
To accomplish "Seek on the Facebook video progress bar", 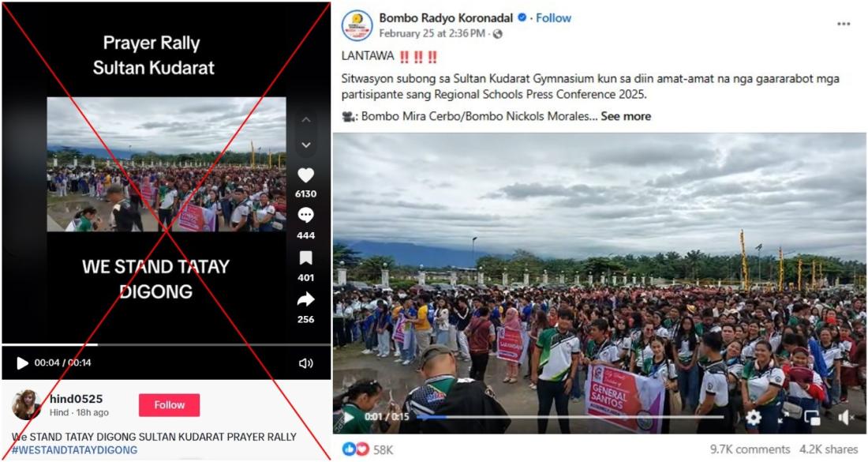I will pos(571,417).
